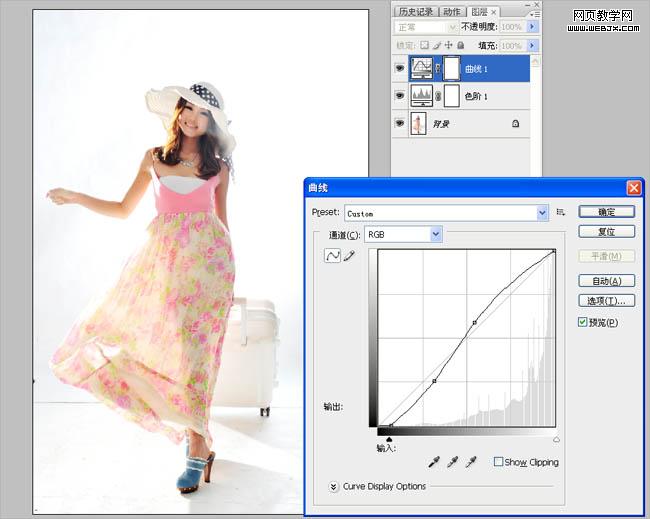Toggle the 预览(P) preview checkbox
The width and height of the screenshot is (650, 519).
click(x=583, y=322)
